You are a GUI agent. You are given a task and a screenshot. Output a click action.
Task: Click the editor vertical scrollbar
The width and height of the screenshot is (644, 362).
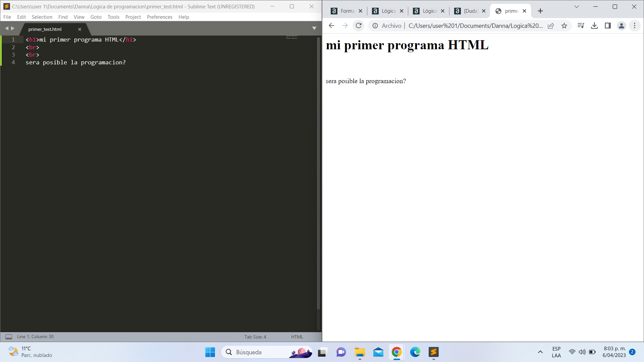[x=318, y=173]
